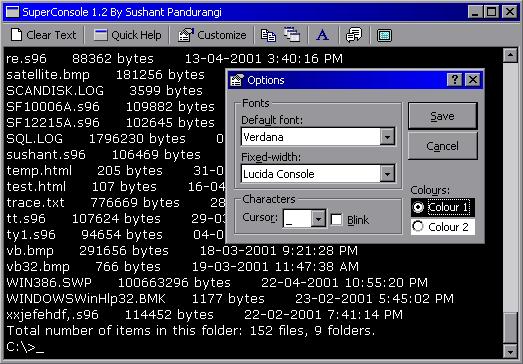
Task: Click the SuperConsole title bar window icon
Action: click(x=13, y=12)
